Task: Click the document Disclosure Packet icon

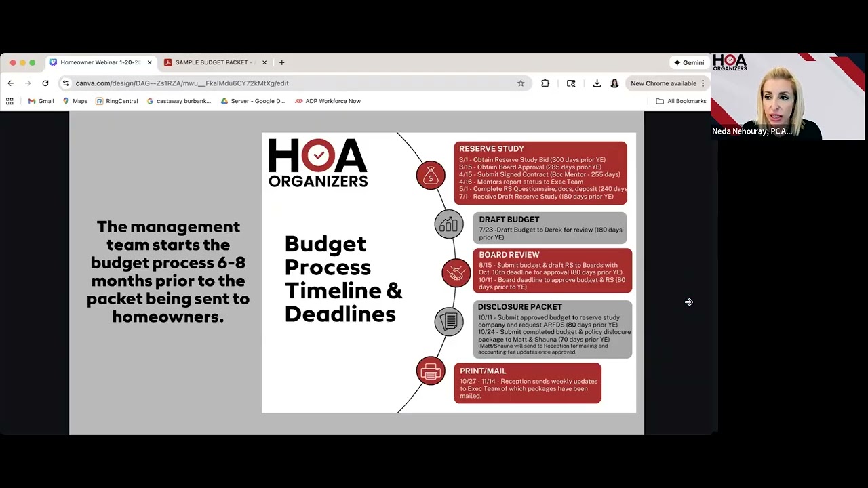Action: coord(449,321)
